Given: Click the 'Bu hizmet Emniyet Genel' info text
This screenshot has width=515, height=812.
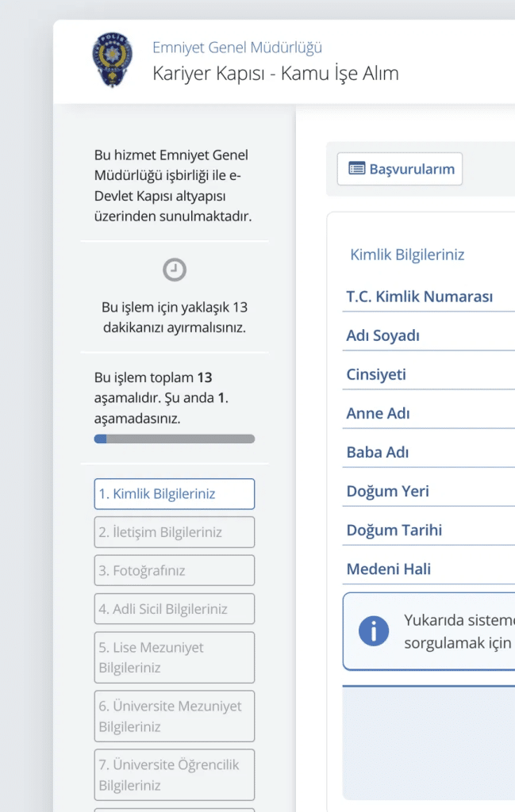Looking at the screenshot, I should pos(173,186).
